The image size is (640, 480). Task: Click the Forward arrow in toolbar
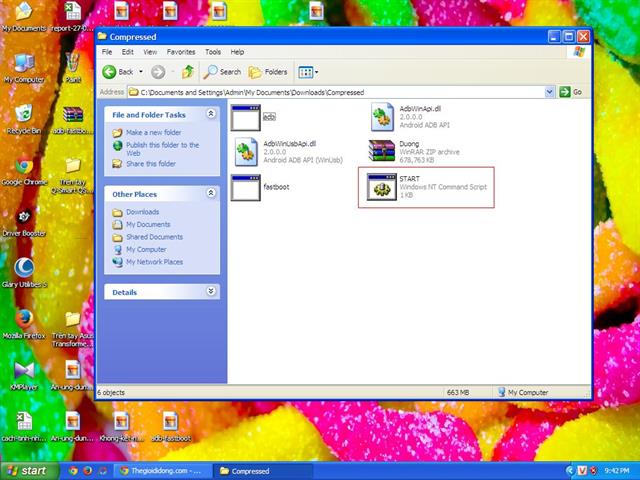pos(158,72)
